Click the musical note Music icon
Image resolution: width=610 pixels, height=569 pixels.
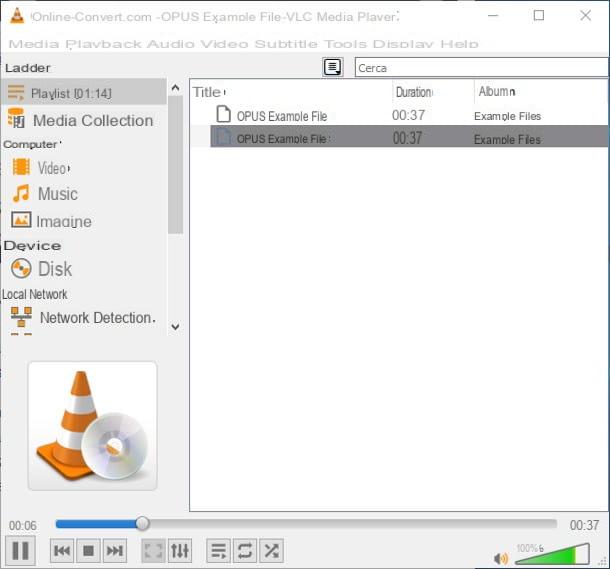[21, 193]
